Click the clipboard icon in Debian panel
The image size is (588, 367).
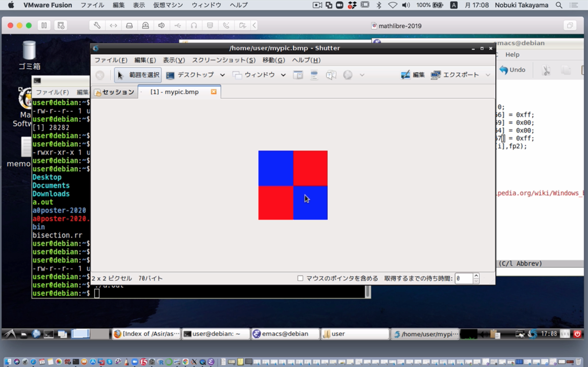[x=495, y=334]
